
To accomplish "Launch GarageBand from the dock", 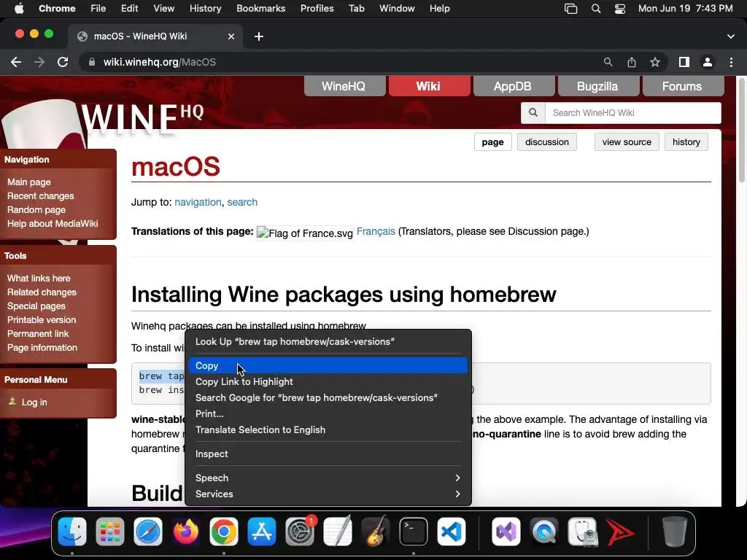I will coord(376,532).
